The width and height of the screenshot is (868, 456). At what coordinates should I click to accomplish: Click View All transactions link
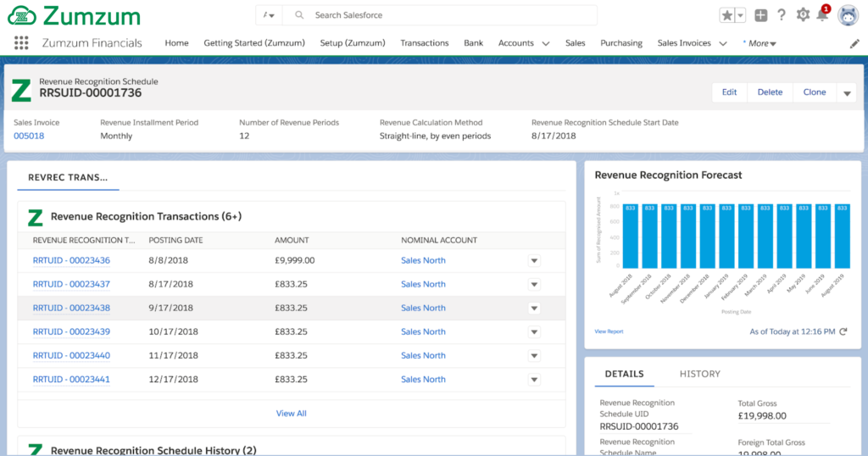(292, 414)
